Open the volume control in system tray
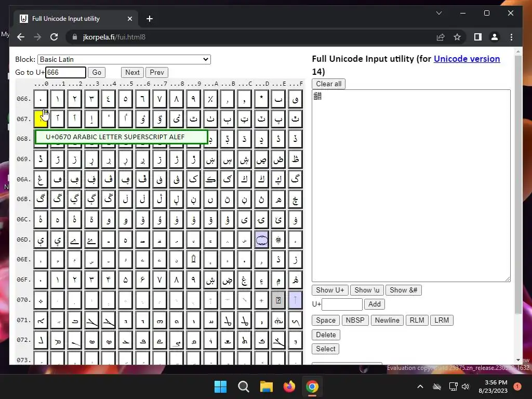532x399 pixels. [465, 387]
